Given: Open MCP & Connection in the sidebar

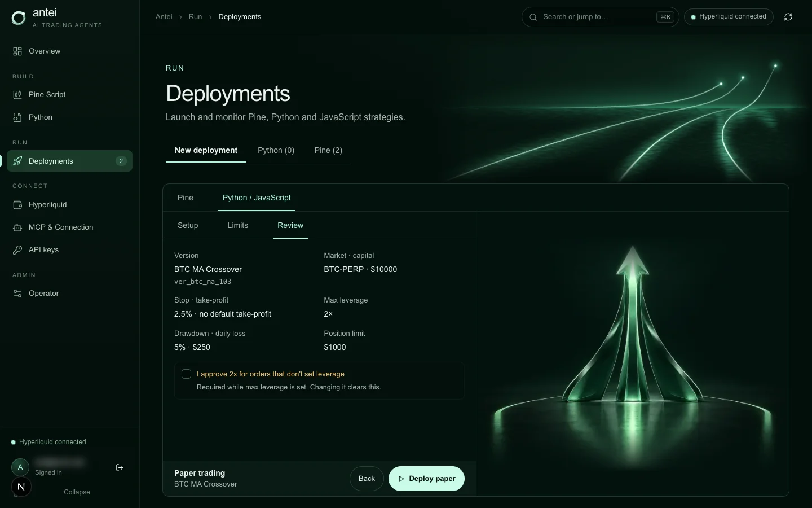Looking at the screenshot, I should (x=69, y=227).
